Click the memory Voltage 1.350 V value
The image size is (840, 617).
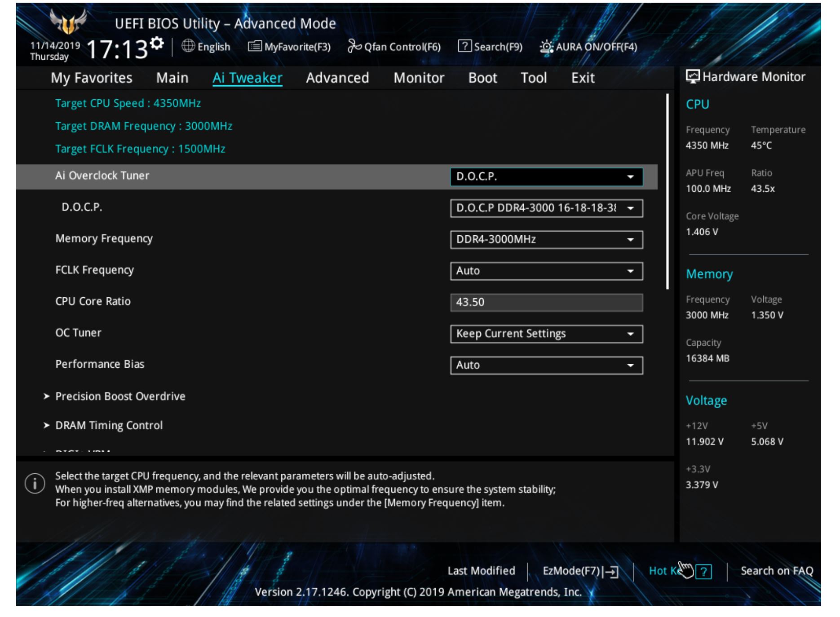tap(767, 315)
